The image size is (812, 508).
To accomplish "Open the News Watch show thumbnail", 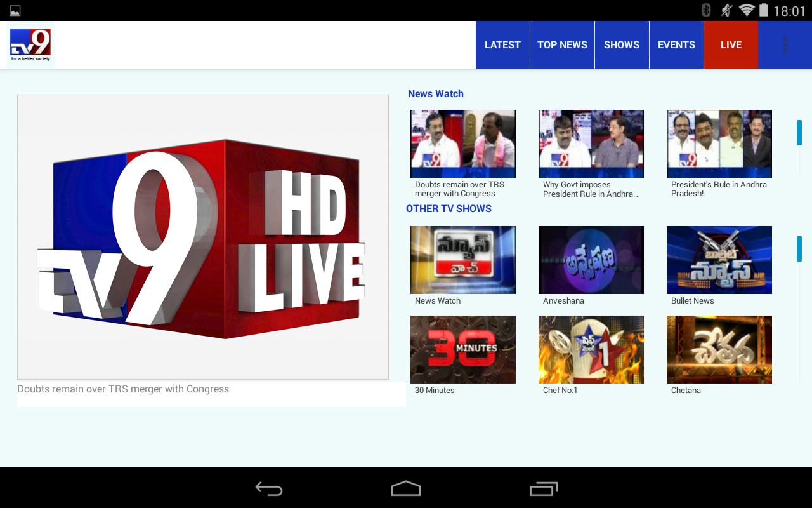I will (x=463, y=260).
